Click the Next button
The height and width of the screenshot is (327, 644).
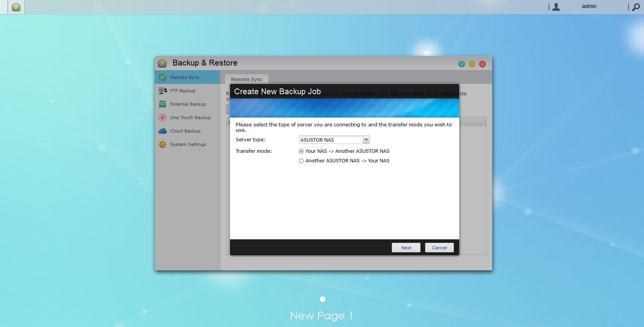coord(406,248)
